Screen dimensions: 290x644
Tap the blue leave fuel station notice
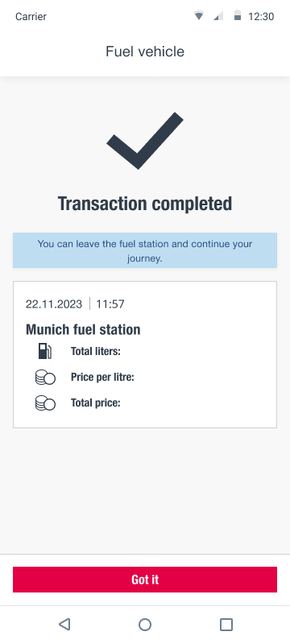(145, 250)
